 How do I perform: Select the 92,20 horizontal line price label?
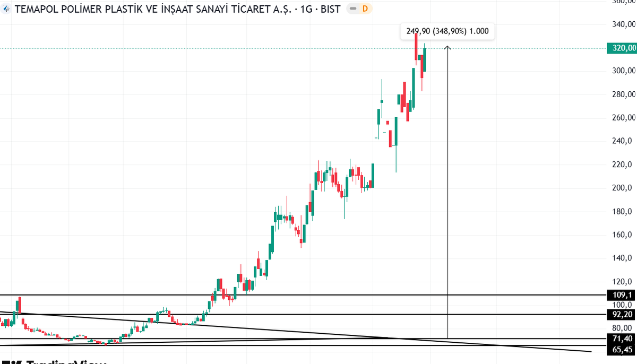(x=621, y=314)
